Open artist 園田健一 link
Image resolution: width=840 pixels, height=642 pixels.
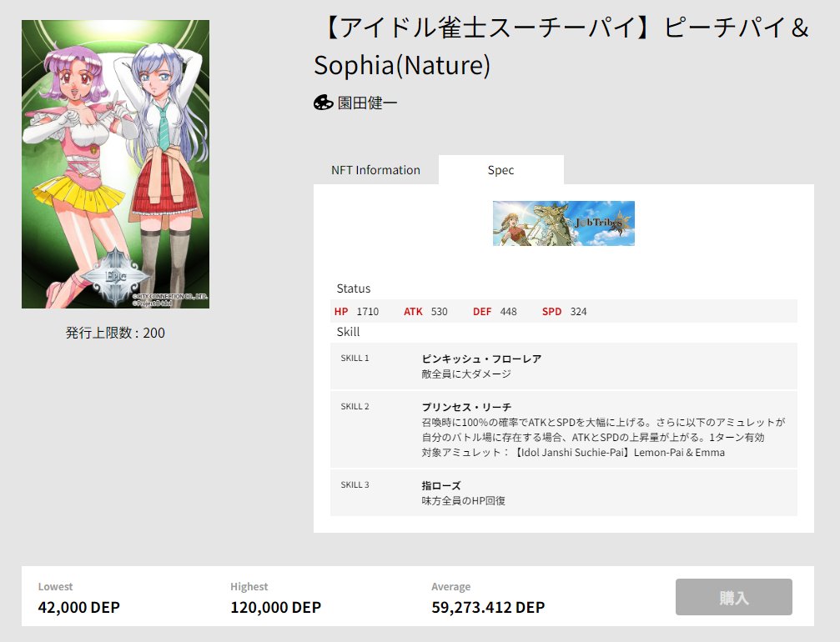point(367,103)
